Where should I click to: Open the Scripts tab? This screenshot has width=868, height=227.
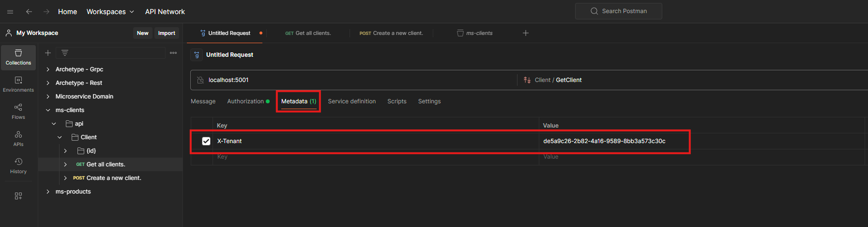coord(397,101)
